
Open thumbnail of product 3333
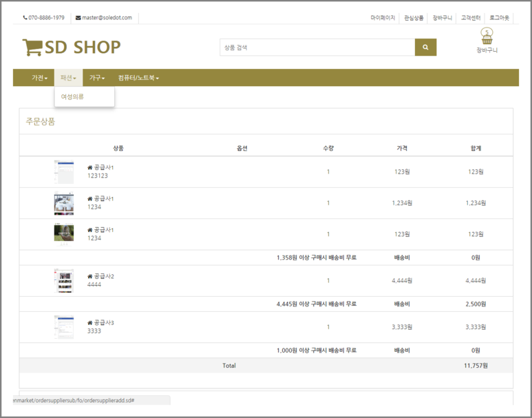(x=64, y=327)
